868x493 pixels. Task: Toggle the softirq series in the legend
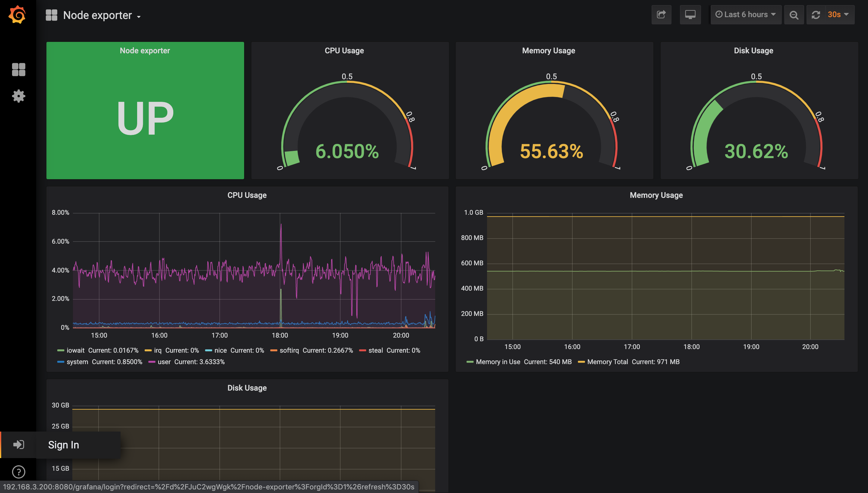click(289, 351)
